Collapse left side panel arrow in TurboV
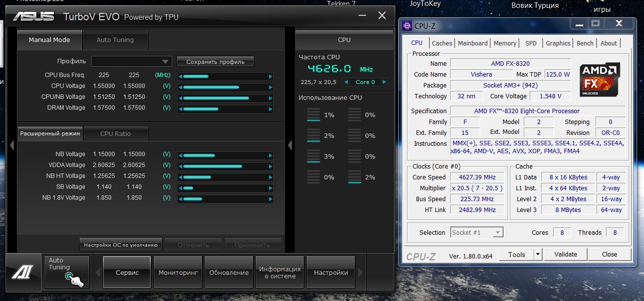Screen dimensions: 644x301 (x=12, y=145)
